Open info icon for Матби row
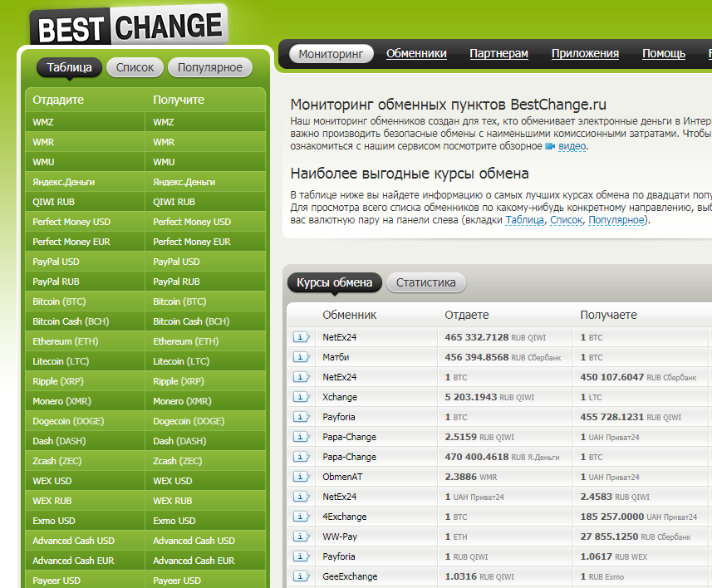 pyautogui.click(x=301, y=357)
